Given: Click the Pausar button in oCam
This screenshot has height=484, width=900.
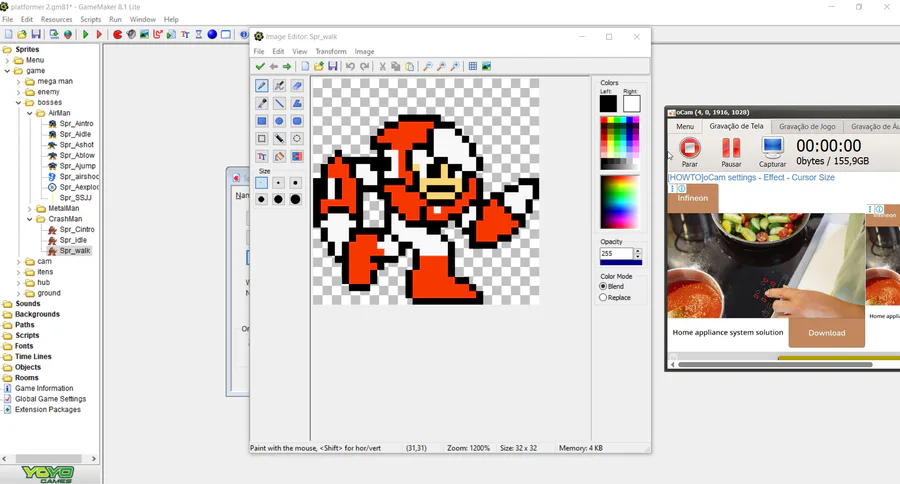Looking at the screenshot, I should [x=731, y=152].
